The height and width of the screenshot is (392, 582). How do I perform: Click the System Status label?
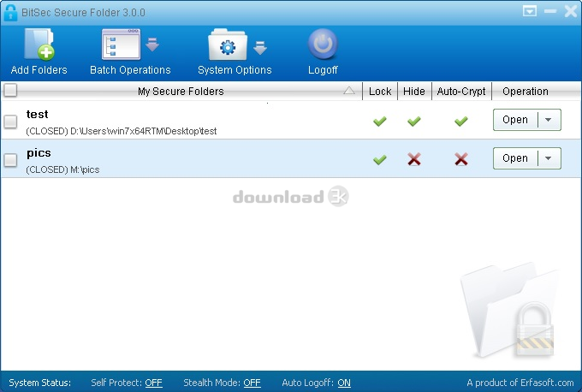pos(39,383)
